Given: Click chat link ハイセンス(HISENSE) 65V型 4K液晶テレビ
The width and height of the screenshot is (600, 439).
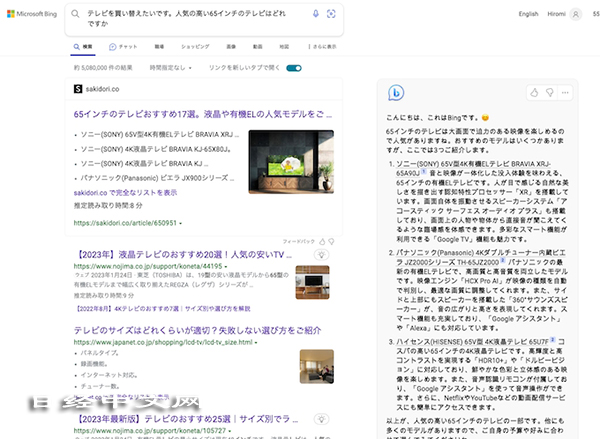Looking at the screenshot, I should click(472, 341).
